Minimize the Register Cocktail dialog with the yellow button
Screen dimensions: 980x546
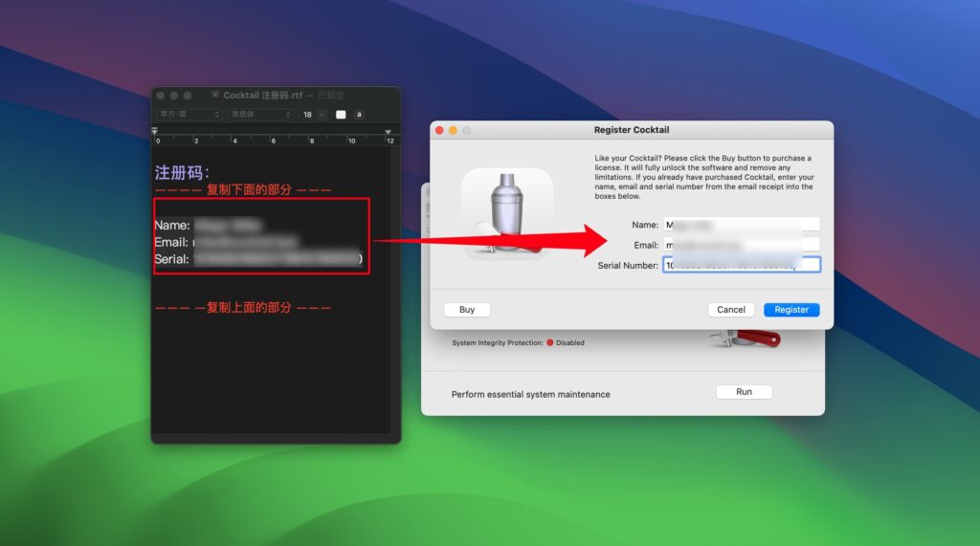pos(453,130)
